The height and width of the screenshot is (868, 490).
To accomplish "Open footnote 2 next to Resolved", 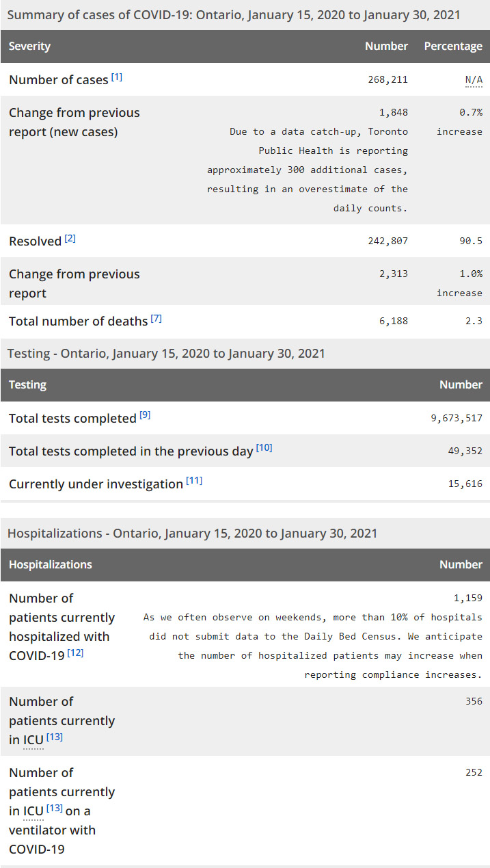I will pos(70,239).
